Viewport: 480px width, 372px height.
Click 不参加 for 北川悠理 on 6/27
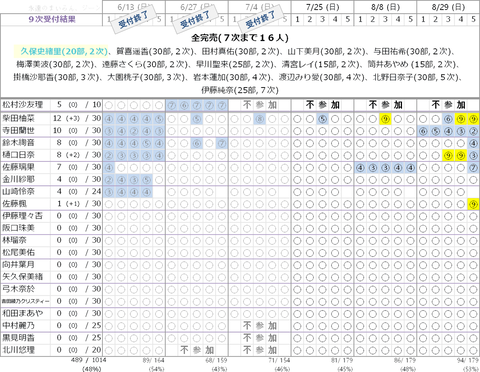197,350
